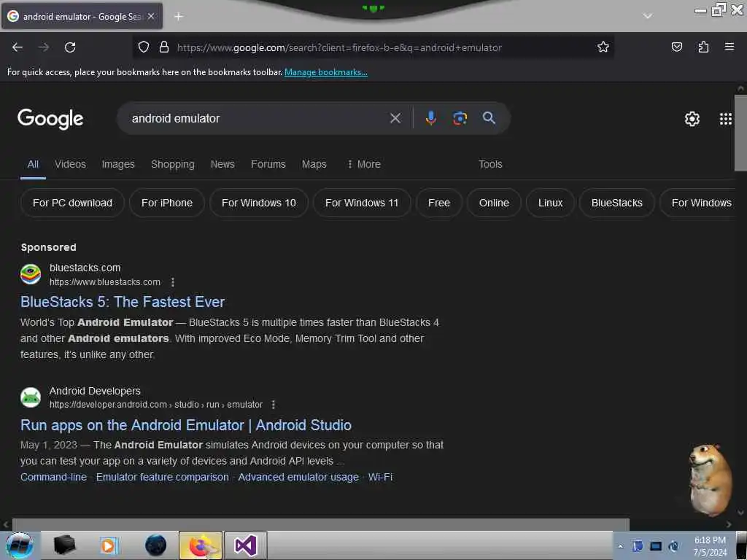
Task: Apply the For Windows 10 filter chip
Action: (x=259, y=203)
